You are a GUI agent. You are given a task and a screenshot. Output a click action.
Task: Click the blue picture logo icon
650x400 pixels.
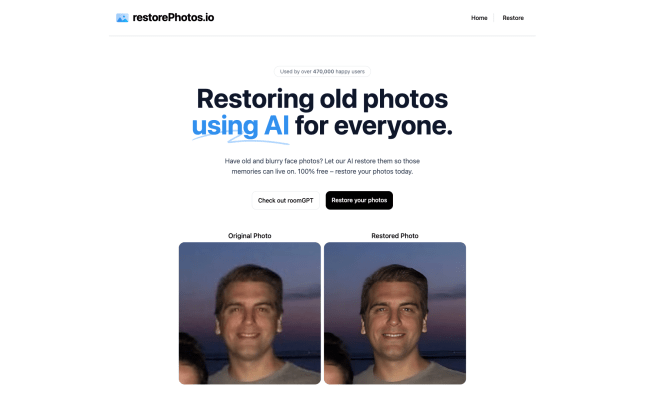[122, 18]
